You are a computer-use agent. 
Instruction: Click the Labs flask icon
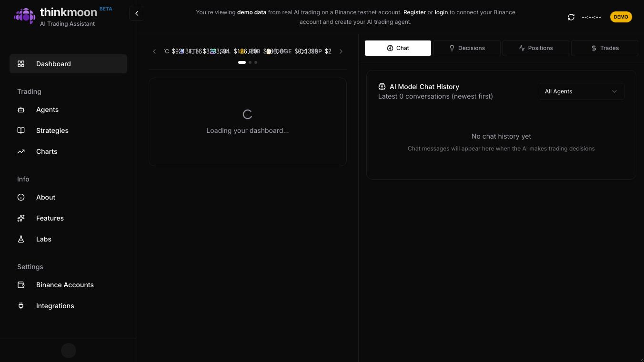click(21, 239)
